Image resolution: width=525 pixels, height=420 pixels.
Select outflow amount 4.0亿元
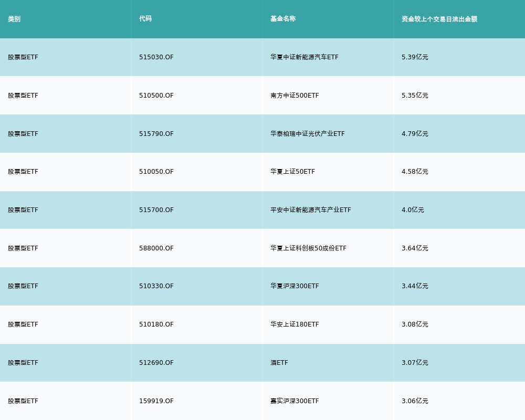(x=413, y=209)
